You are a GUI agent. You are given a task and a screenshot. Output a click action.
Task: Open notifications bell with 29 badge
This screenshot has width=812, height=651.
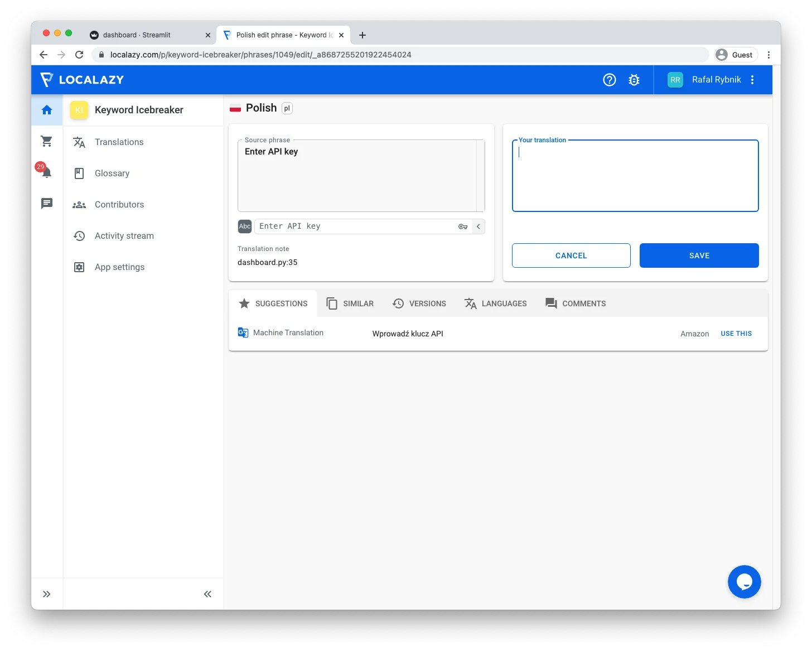(47, 172)
